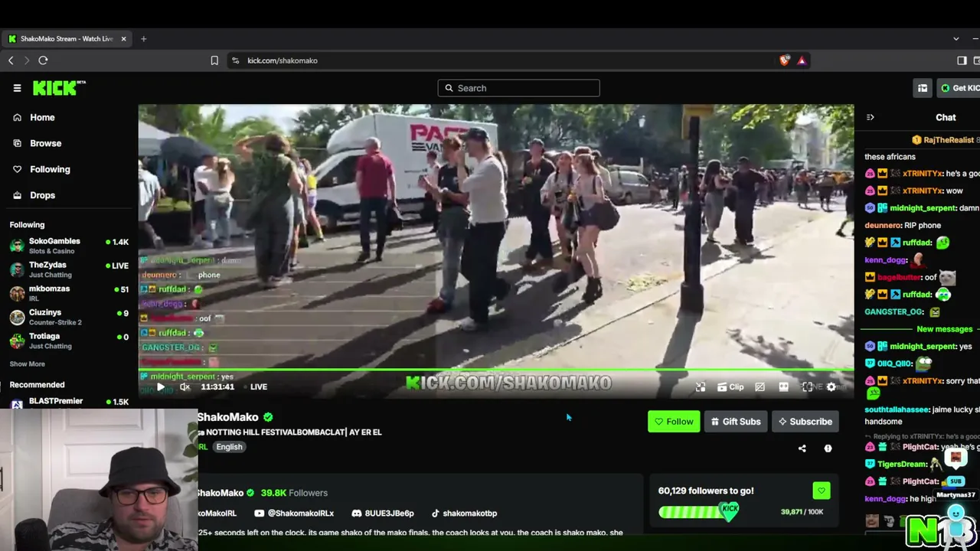Click the green heart follower goal button

tap(822, 491)
